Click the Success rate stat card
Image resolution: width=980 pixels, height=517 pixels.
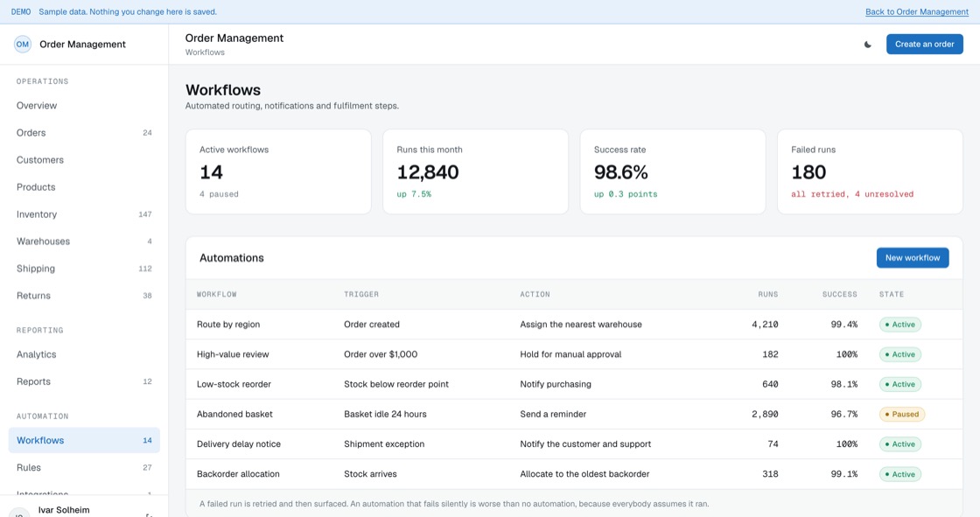pos(673,172)
